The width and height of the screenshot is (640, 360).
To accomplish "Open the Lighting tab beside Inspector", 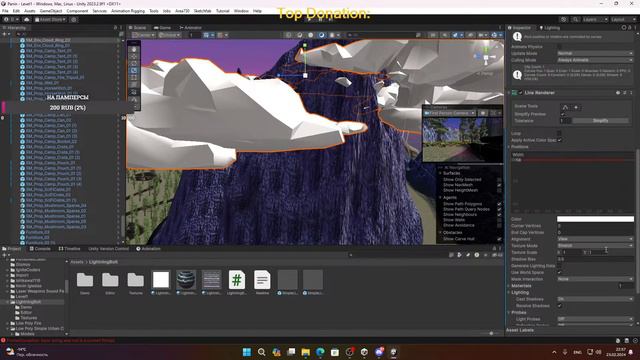I will [549, 28].
